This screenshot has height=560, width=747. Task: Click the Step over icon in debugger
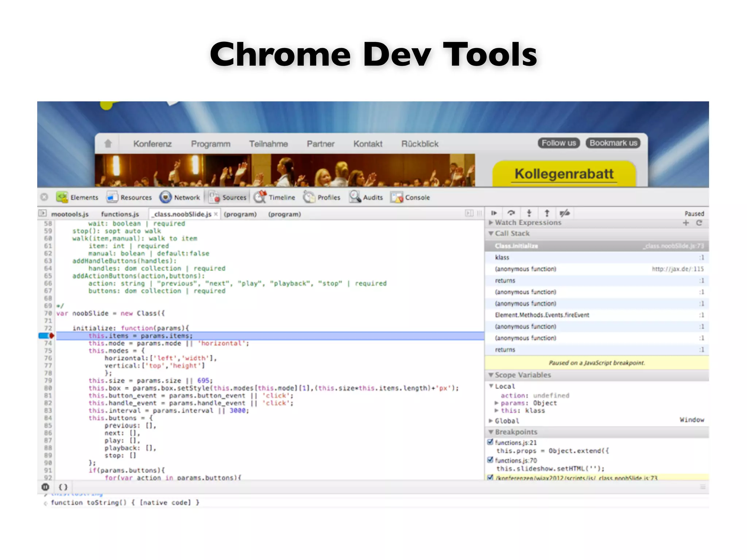511,213
